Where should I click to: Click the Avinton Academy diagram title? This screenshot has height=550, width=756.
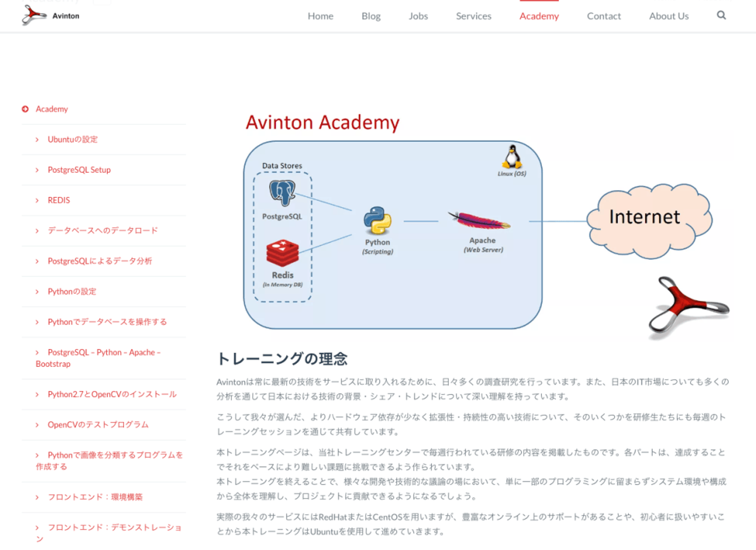click(322, 123)
